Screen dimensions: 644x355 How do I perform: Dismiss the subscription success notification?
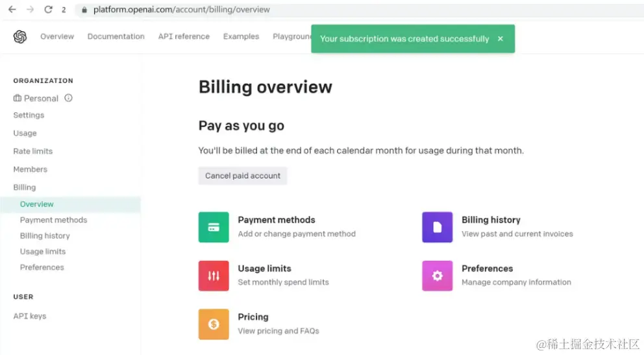tap(501, 38)
